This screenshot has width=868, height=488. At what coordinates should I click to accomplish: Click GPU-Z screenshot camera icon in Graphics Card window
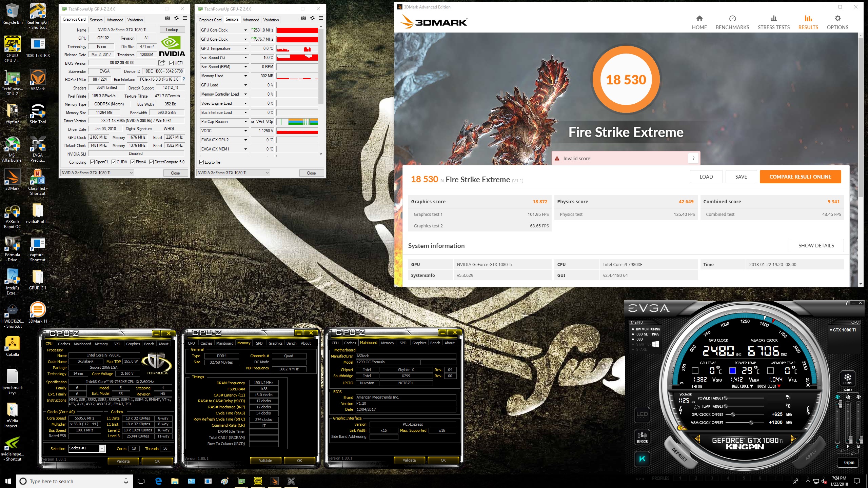click(x=167, y=18)
